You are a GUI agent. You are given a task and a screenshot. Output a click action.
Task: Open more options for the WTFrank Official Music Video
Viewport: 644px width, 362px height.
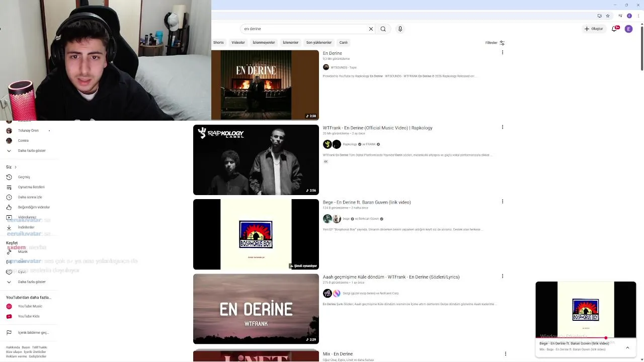pos(502,127)
